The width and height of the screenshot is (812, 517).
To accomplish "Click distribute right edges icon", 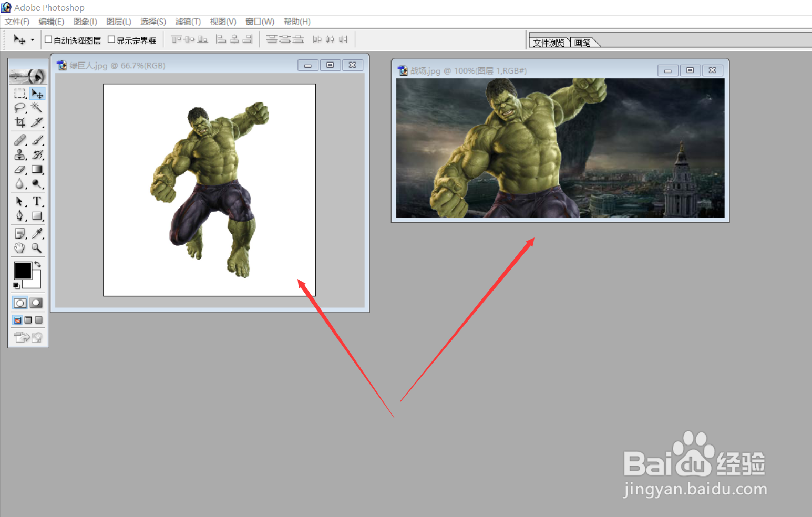I will click(343, 39).
